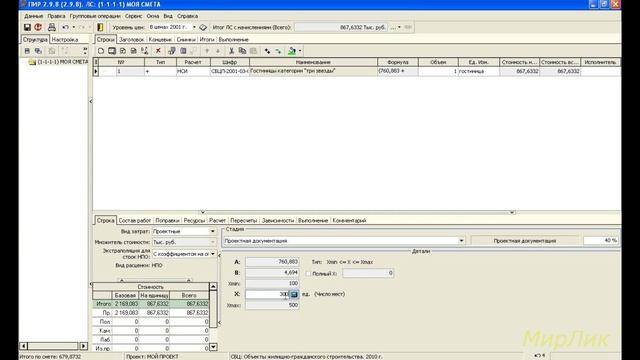Click the Print icon
Viewport: 640px width, 360px height.
coord(52,27)
